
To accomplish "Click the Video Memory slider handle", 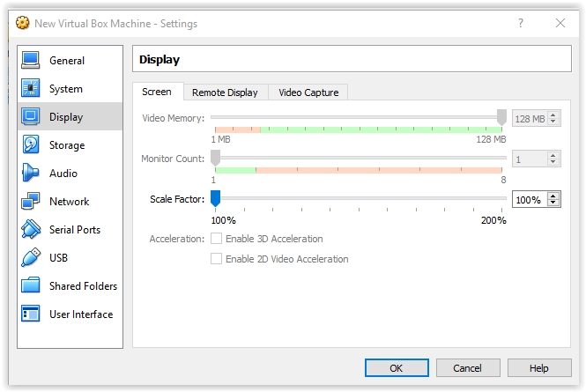I will click(501, 117).
